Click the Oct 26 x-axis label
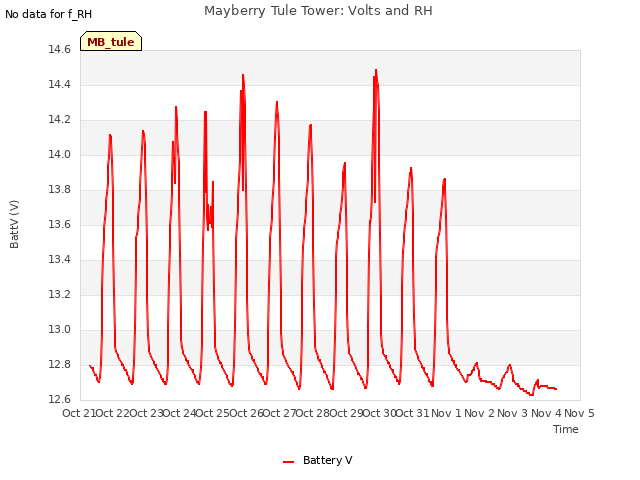Screen dimensions: 640x480 247,413
